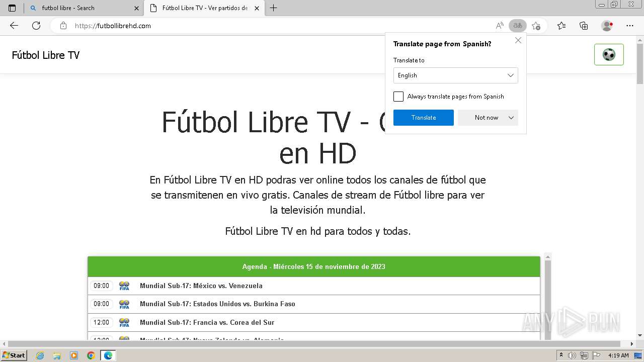Open the Favorites list icon
Screen dimensions: 644x362
(561, 26)
